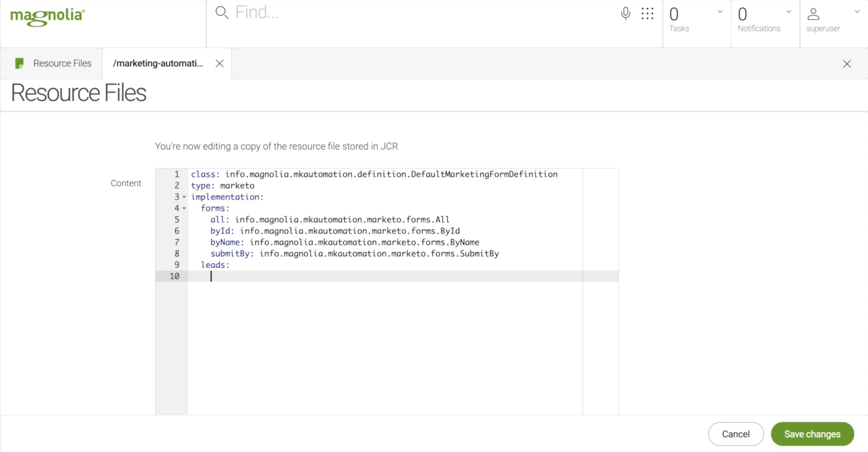Collapse the forms block on line 4

(184, 209)
